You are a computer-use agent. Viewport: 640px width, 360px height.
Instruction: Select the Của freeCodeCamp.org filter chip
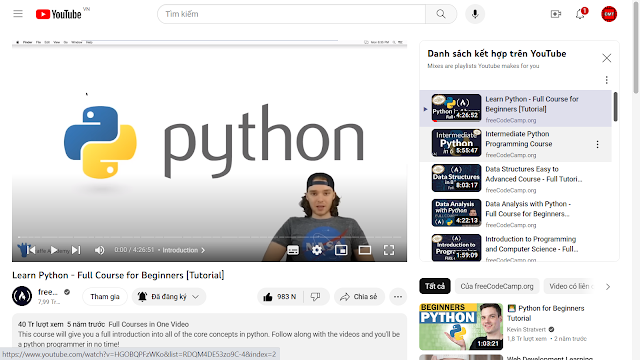coord(497,286)
